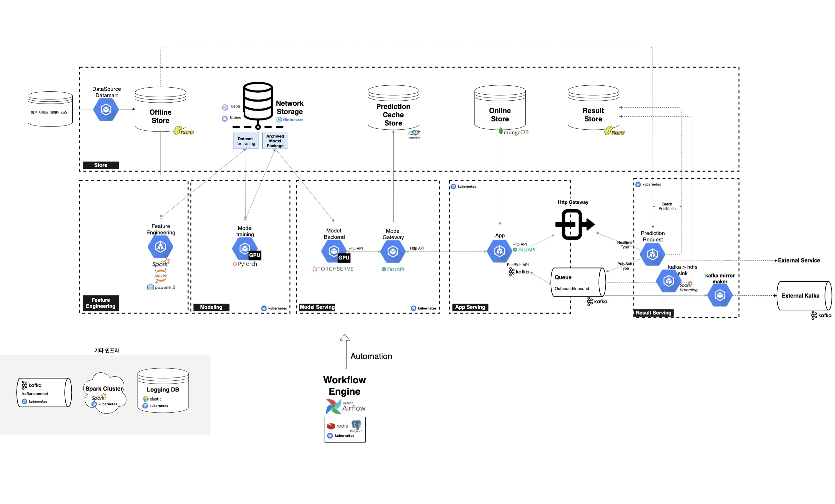The height and width of the screenshot is (504, 835).
Task: Click the DataSource Datamart hexagon icon
Action: point(106,110)
